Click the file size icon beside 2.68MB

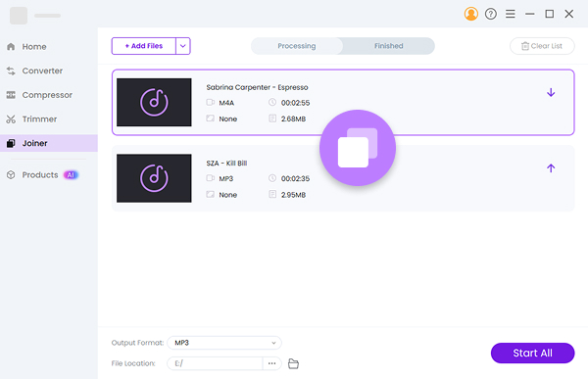(272, 118)
